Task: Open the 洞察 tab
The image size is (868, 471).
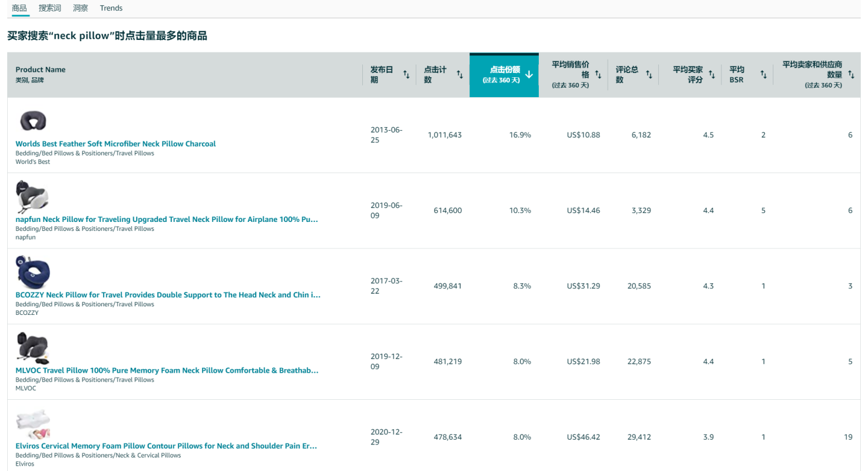Action: pyautogui.click(x=80, y=8)
